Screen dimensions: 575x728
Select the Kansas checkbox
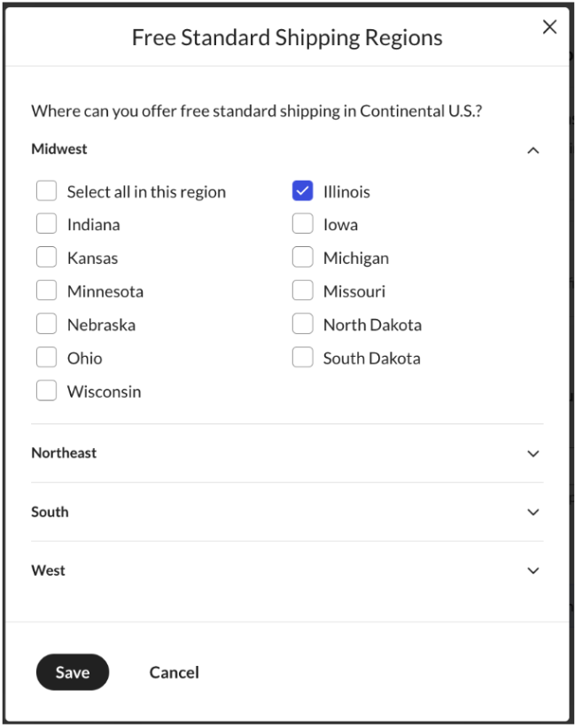click(x=47, y=258)
